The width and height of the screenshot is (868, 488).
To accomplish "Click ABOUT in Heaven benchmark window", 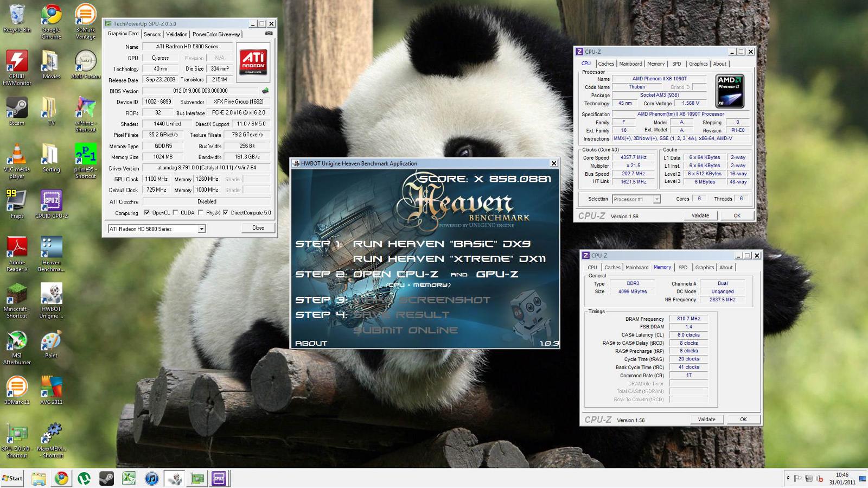I will (x=311, y=343).
